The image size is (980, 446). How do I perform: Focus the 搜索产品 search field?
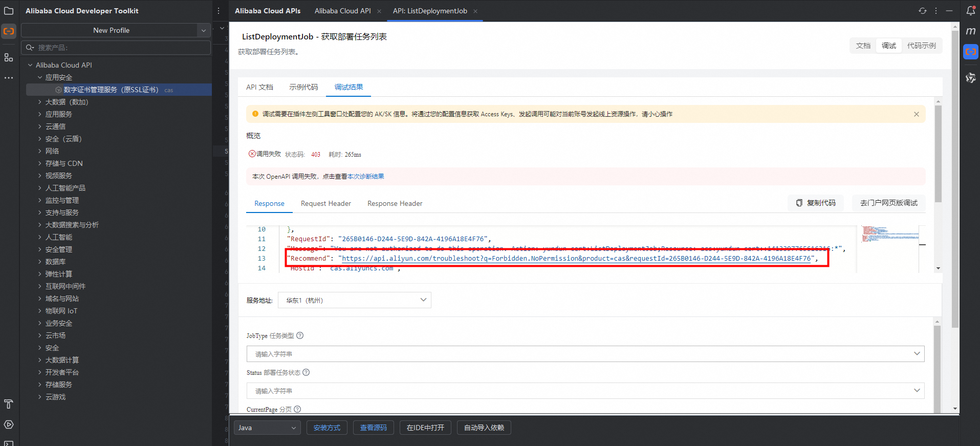[x=116, y=48]
